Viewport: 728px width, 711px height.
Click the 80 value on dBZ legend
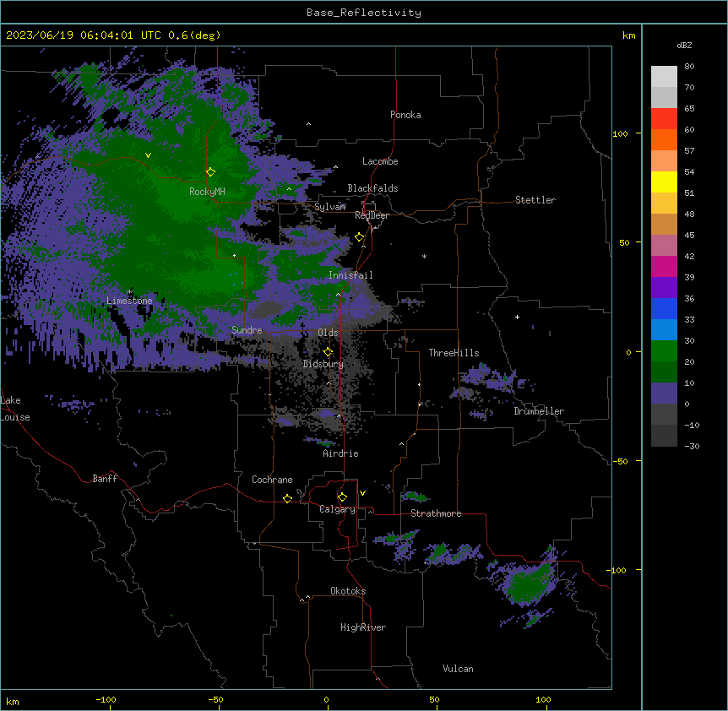tap(689, 67)
